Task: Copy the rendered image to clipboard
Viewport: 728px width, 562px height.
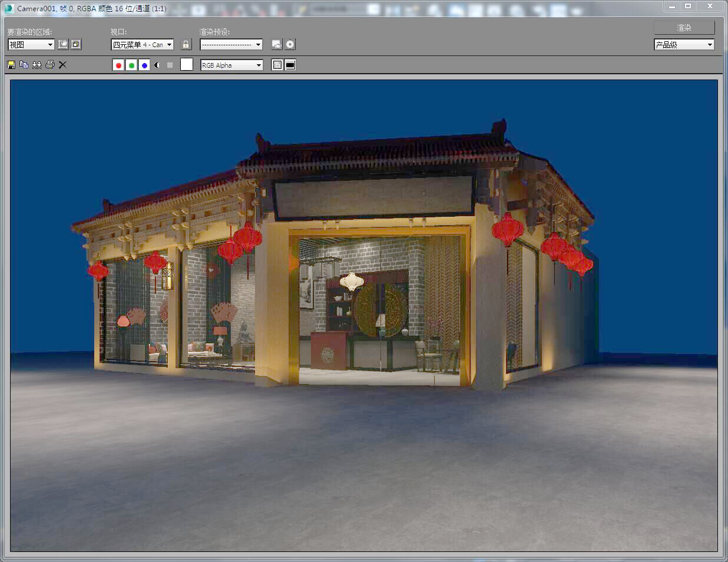Action: coord(24,65)
